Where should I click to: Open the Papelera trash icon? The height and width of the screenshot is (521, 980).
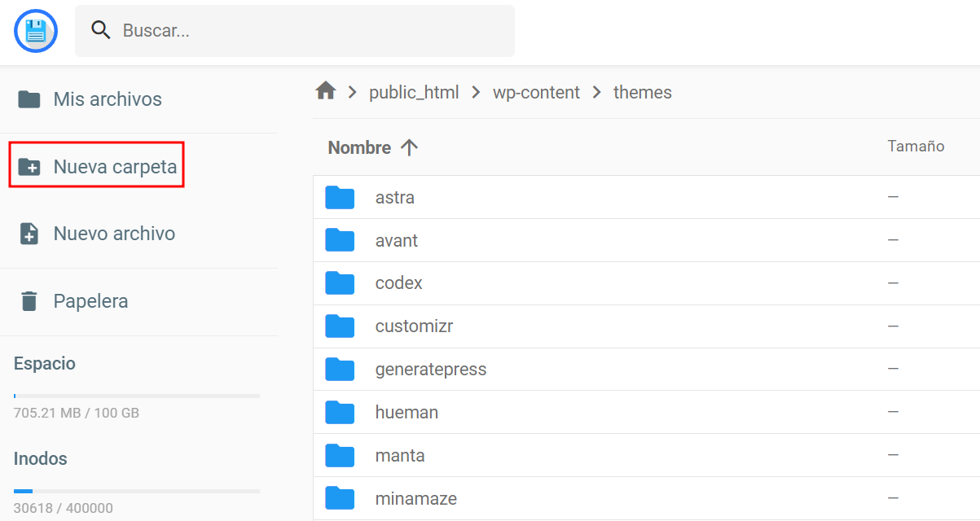click(29, 300)
